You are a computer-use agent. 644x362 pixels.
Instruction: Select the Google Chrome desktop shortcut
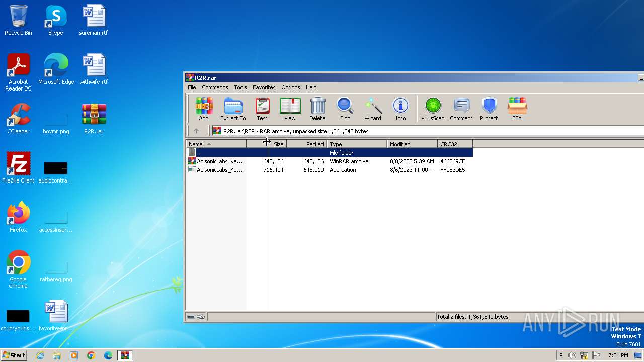coord(18,269)
